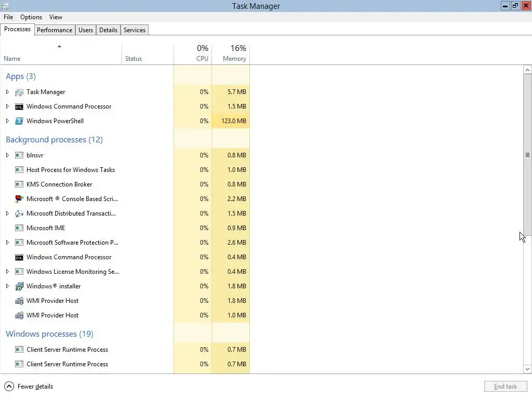The image size is (532, 399).
Task: Expand Microsoft Software Protection process
Action: (x=7, y=243)
